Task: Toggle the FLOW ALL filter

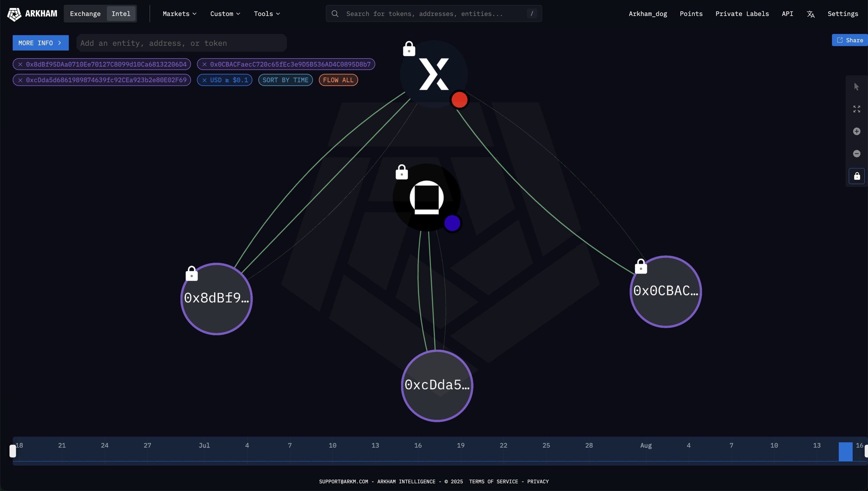Action: (x=338, y=80)
